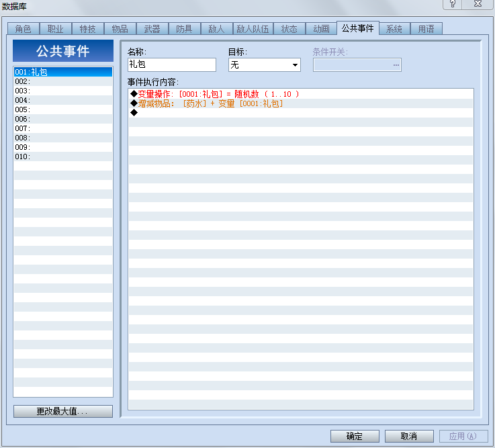Viewport: 495px width, 448px height.
Task: Open the 职业 tab
Action: pyautogui.click(x=56, y=29)
